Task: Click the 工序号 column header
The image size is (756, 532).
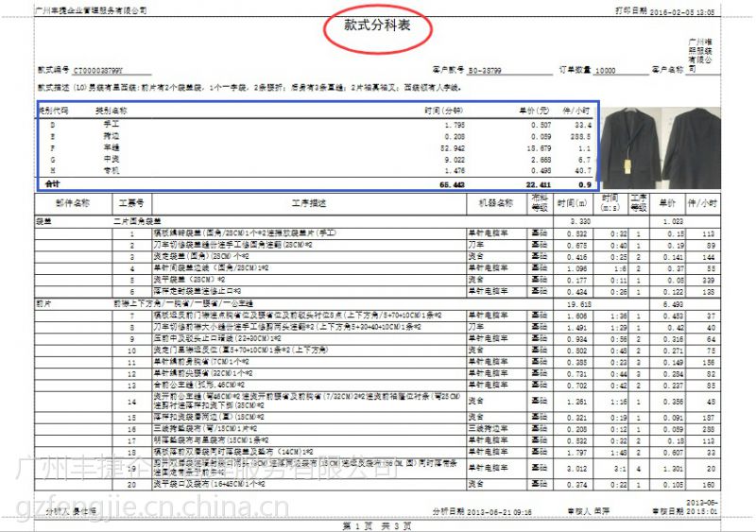Action: click(x=131, y=202)
